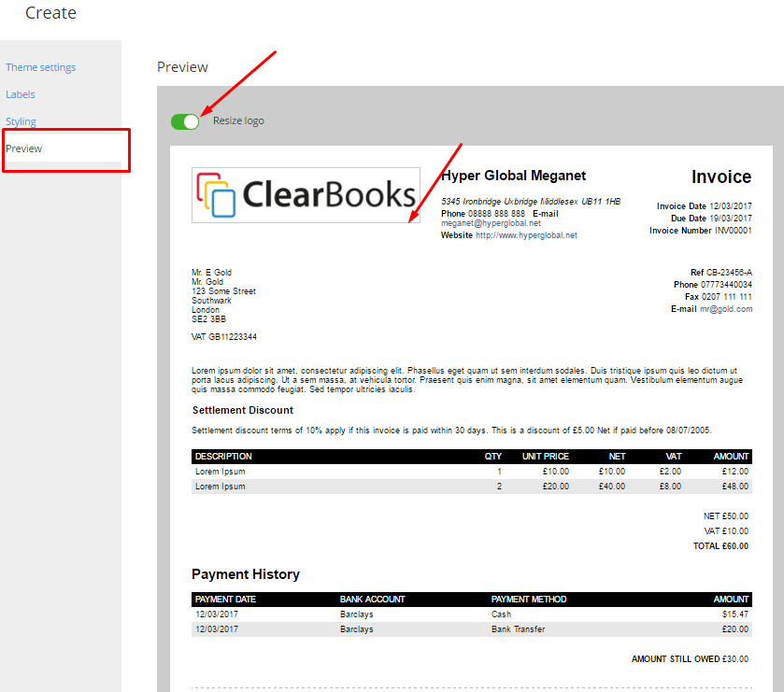The image size is (784, 692).
Task: Open the Styling section
Action: tap(21, 121)
